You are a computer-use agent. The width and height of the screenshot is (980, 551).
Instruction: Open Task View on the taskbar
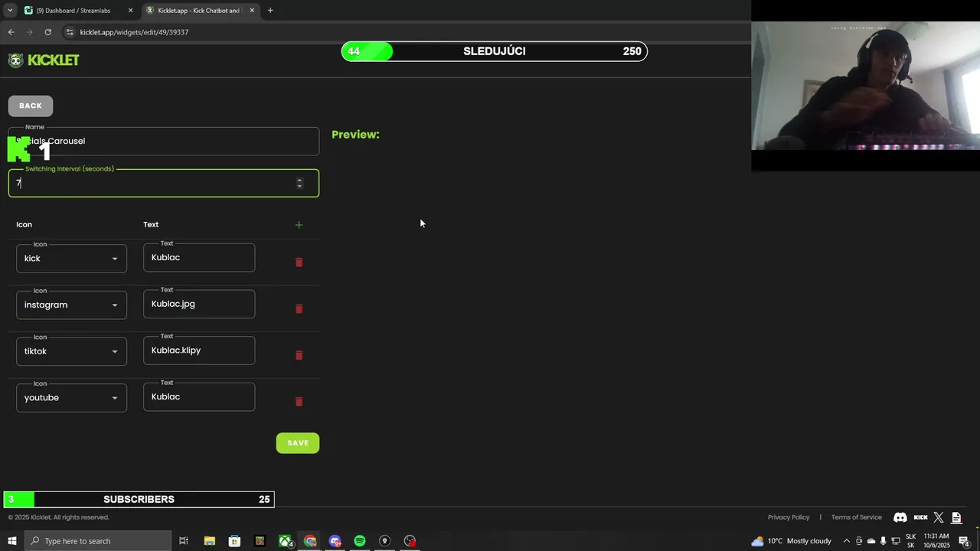[184, 541]
